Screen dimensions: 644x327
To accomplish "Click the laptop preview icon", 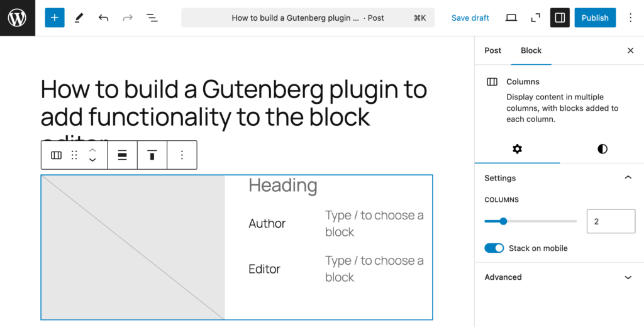I will (511, 18).
